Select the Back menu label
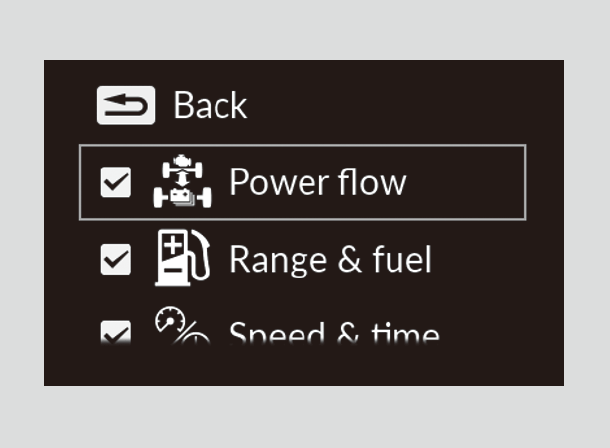The image size is (610, 448). pos(210,106)
